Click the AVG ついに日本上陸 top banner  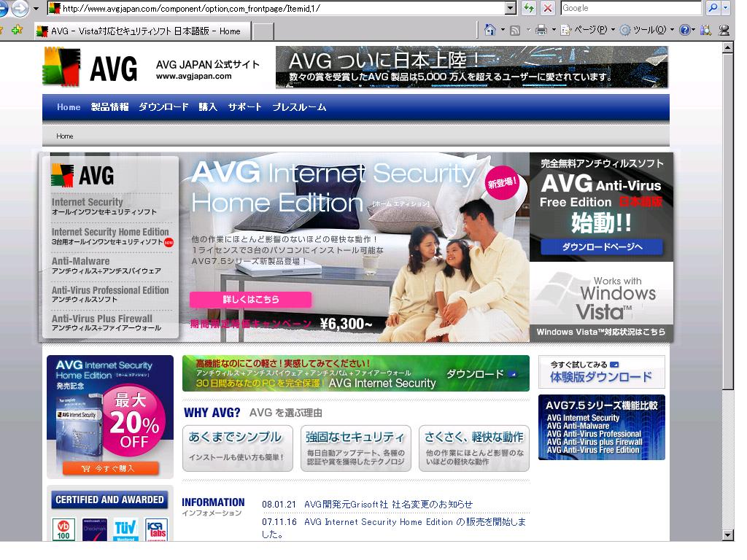click(x=472, y=67)
